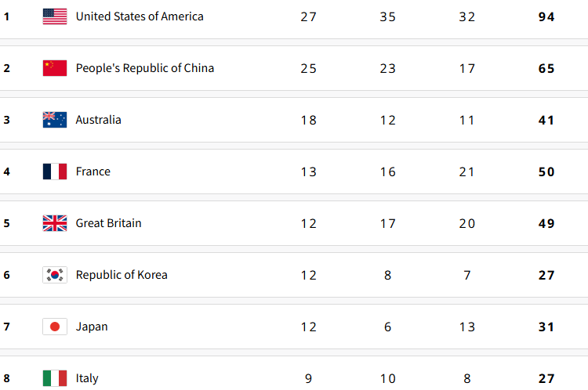
Task: Click USA's total medal count 94
Action: (546, 16)
